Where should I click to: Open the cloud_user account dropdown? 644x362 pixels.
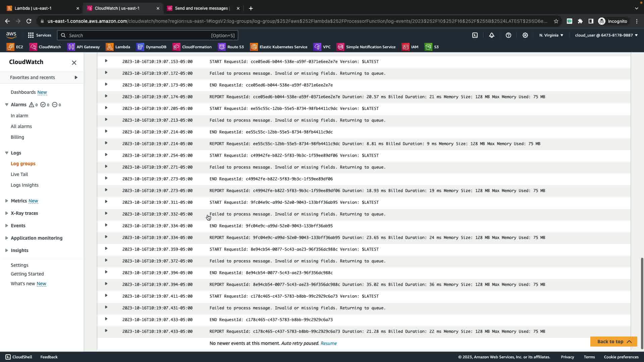(606, 35)
